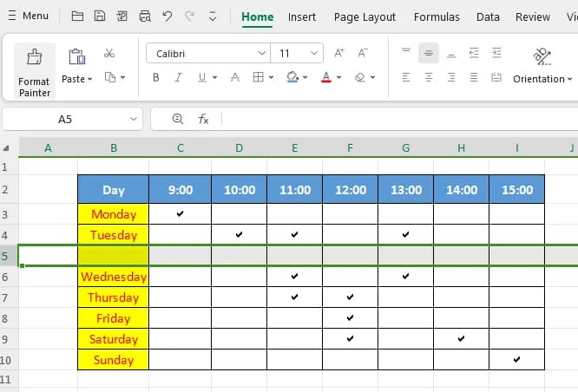Open the Formulas tab
Screen dimensions: 578x392
[x=437, y=16]
